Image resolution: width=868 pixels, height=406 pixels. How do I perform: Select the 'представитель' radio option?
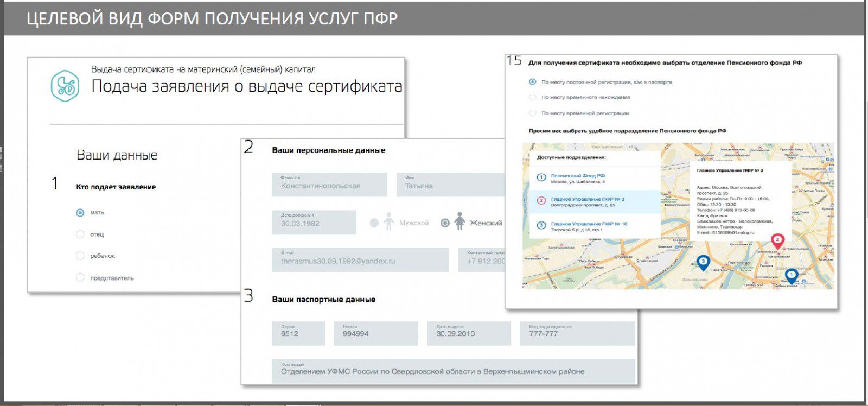tap(80, 277)
